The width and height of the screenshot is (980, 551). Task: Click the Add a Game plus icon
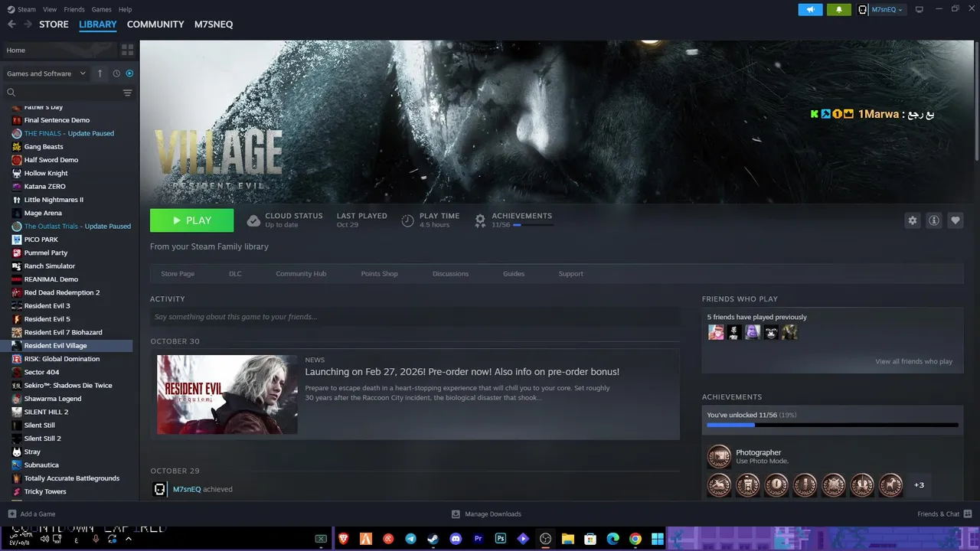pos(11,514)
